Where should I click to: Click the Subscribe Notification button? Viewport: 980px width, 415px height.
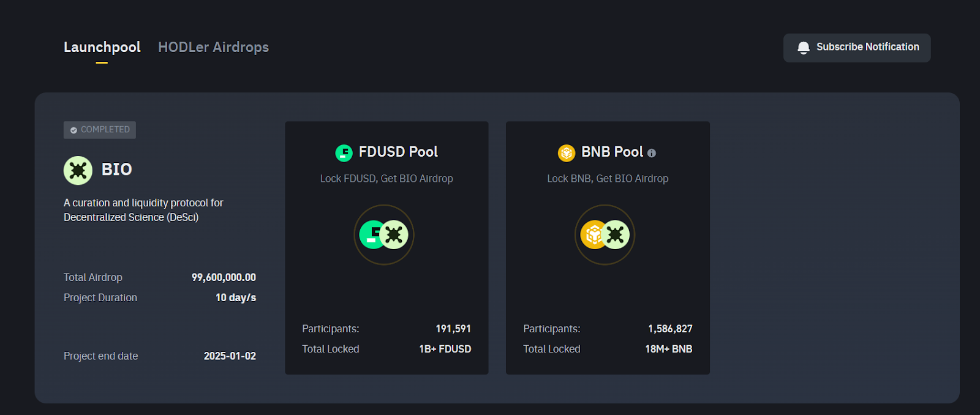click(857, 47)
